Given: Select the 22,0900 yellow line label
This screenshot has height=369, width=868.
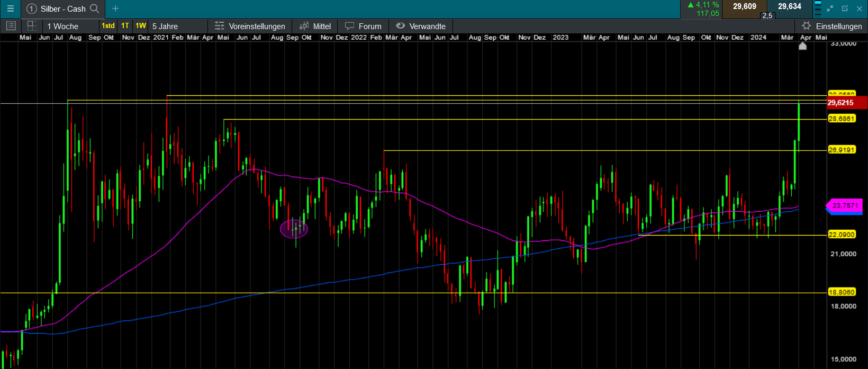Looking at the screenshot, I should [842, 235].
